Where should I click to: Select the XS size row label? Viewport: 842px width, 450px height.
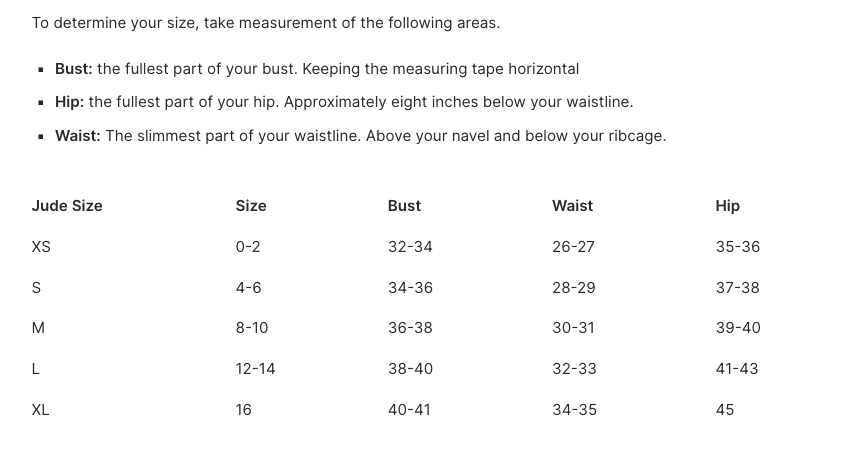(x=41, y=246)
